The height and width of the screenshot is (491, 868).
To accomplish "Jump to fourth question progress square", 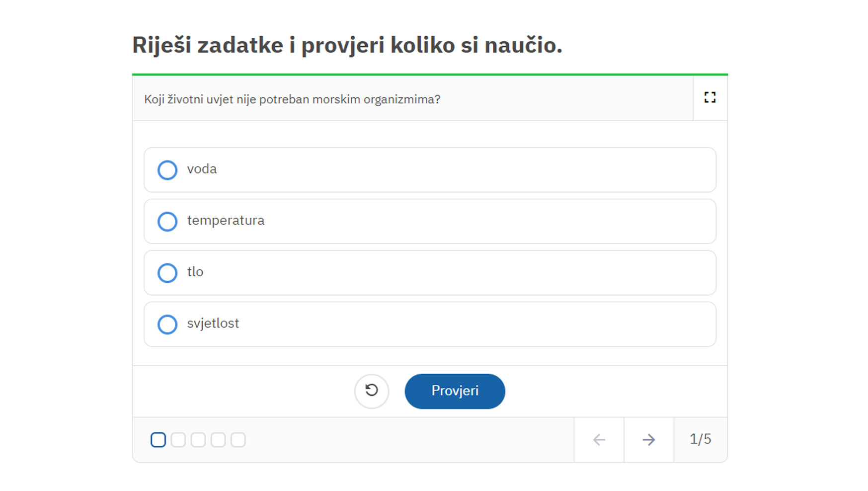I will (218, 440).
